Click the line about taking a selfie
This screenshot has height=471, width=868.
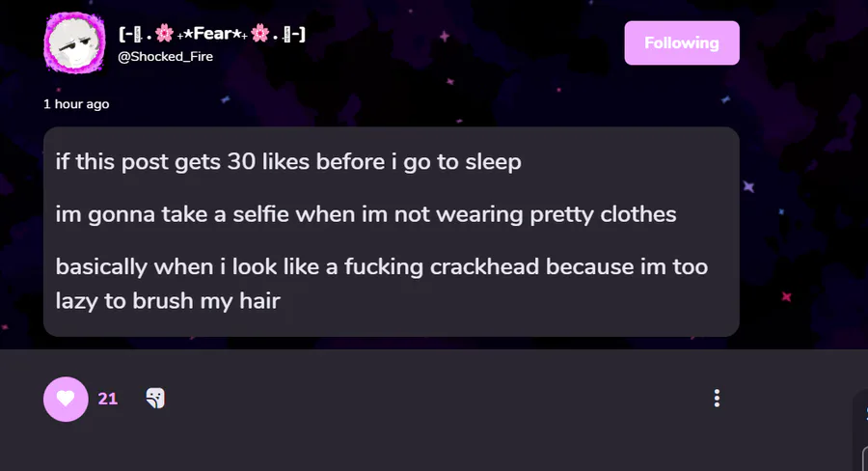tap(366, 214)
